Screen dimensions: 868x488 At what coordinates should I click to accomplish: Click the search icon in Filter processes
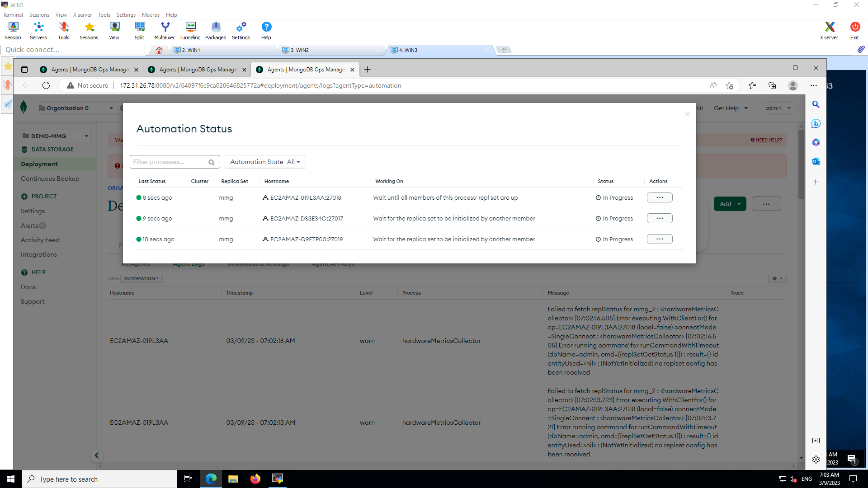pyautogui.click(x=212, y=162)
